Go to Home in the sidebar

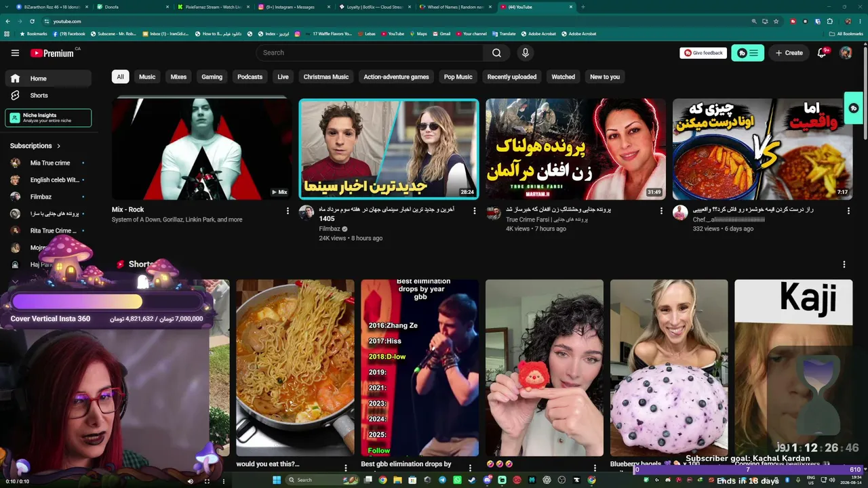tap(47, 79)
